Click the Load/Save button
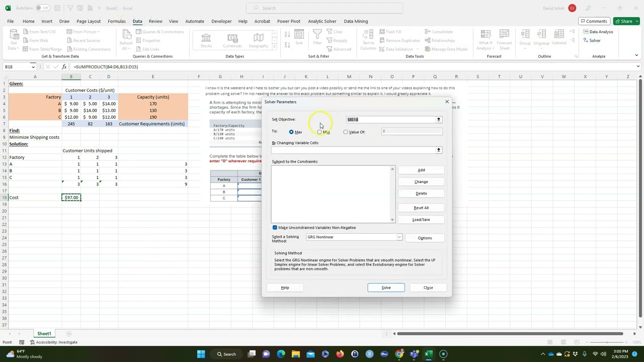644x362 pixels. point(421,219)
